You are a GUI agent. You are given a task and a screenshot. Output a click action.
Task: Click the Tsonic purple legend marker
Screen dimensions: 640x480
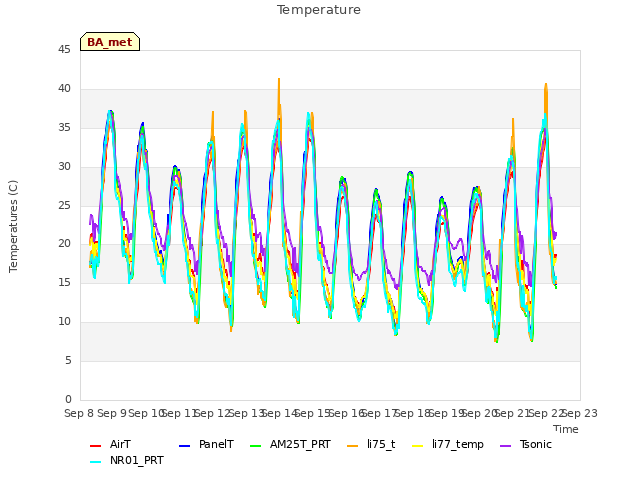click(x=505, y=446)
